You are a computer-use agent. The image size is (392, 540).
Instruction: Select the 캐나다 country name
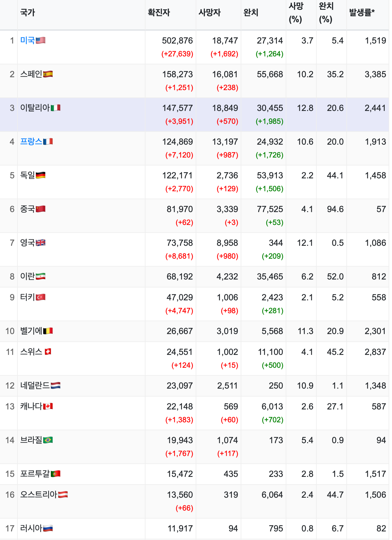tap(31, 406)
